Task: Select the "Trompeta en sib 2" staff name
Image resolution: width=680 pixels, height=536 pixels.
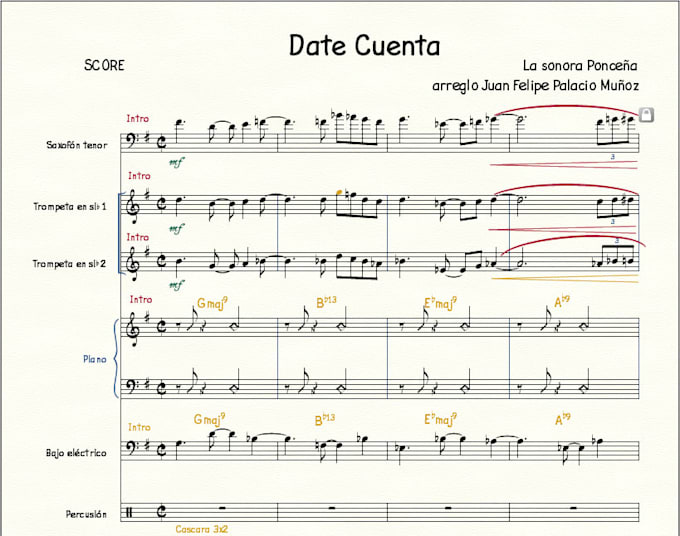Action: pyautogui.click(x=69, y=264)
